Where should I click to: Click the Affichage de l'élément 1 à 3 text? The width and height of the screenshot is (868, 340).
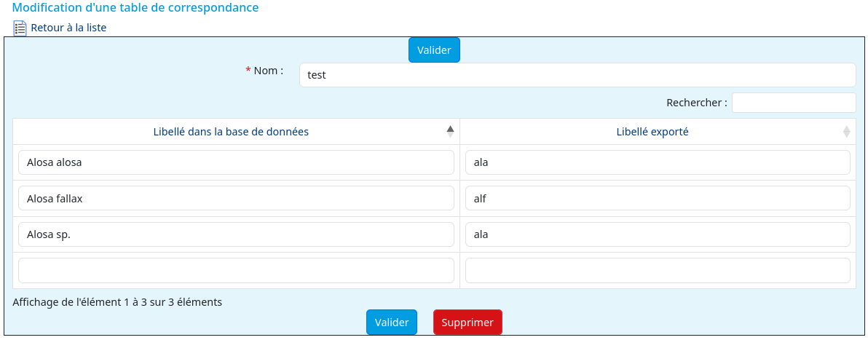pyautogui.click(x=117, y=302)
